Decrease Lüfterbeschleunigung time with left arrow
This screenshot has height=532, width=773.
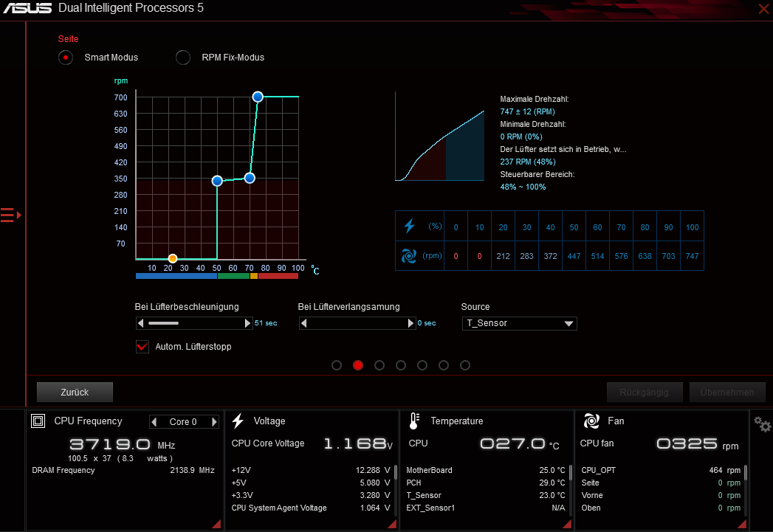141,323
